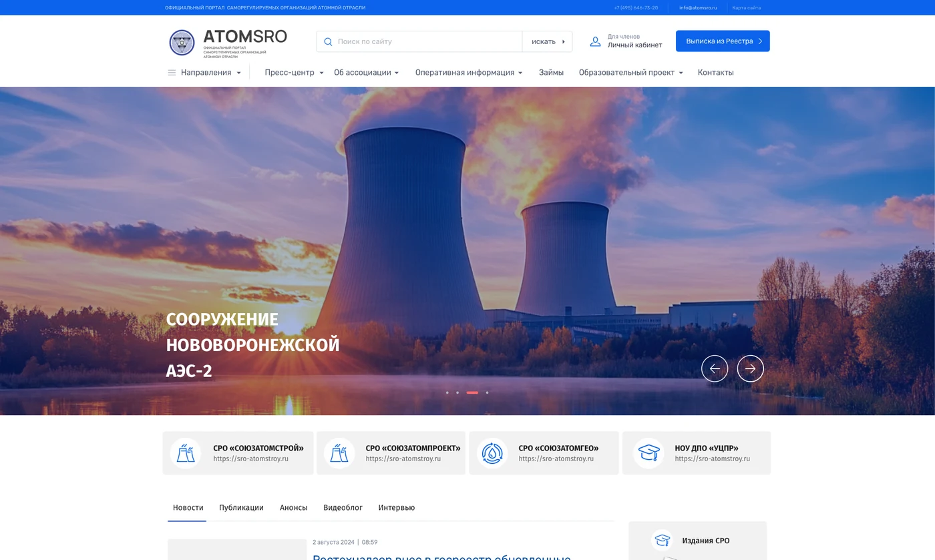Select the Анонсы tab
This screenshot has width=935, height=560.
293,508
